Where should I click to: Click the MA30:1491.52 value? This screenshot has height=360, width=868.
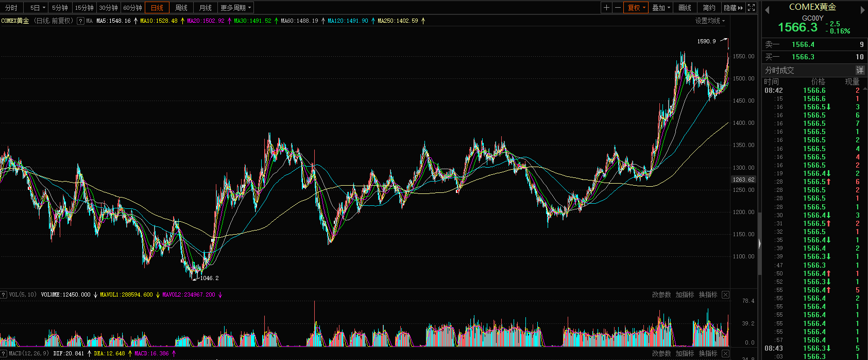click(252, 21)
